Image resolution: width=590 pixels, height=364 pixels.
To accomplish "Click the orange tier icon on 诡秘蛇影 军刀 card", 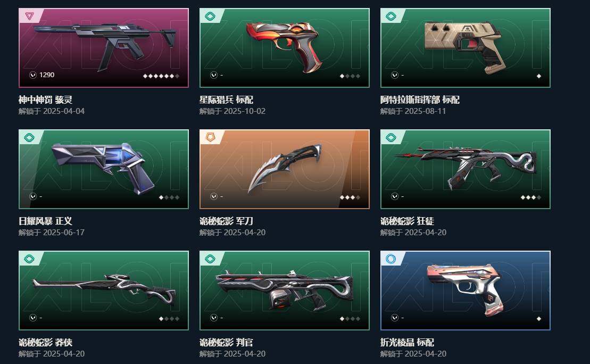I will pos(210,137).
